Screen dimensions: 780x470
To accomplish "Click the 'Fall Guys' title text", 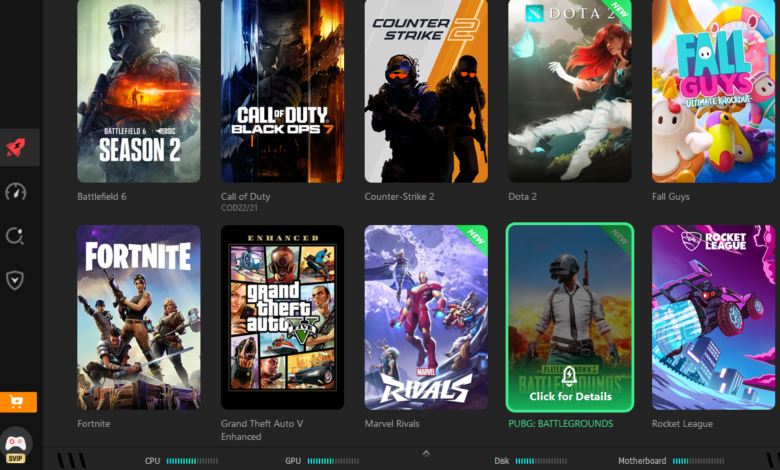I will [x=671, y=196].
